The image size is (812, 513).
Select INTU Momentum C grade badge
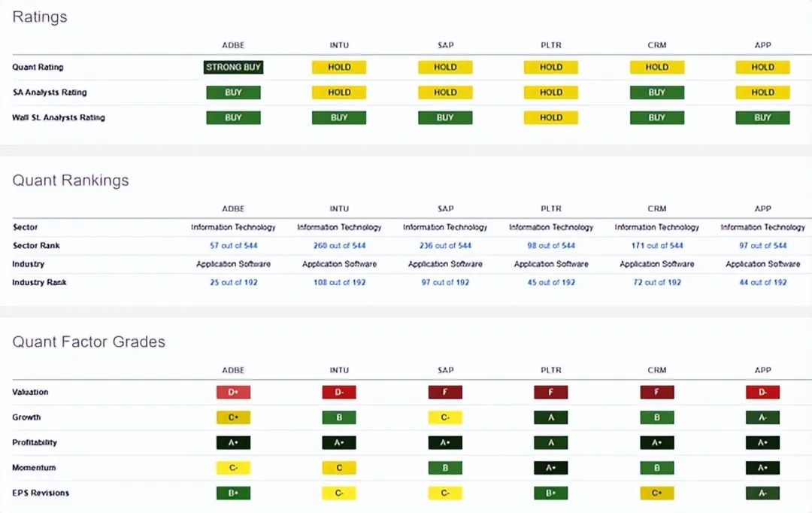(x=339, y=468)
